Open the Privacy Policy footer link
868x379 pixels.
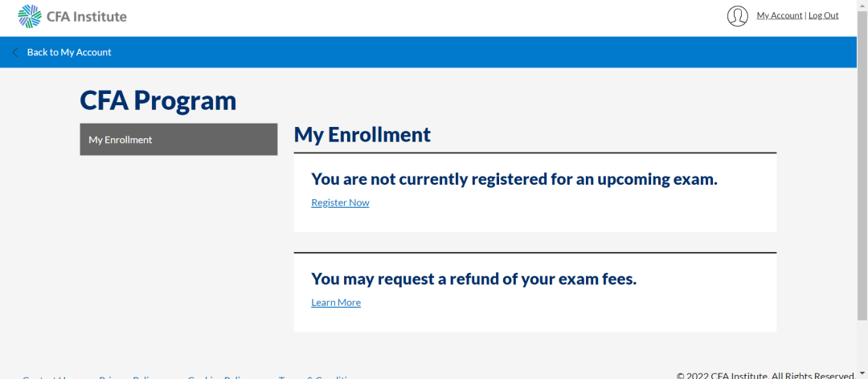129,377
